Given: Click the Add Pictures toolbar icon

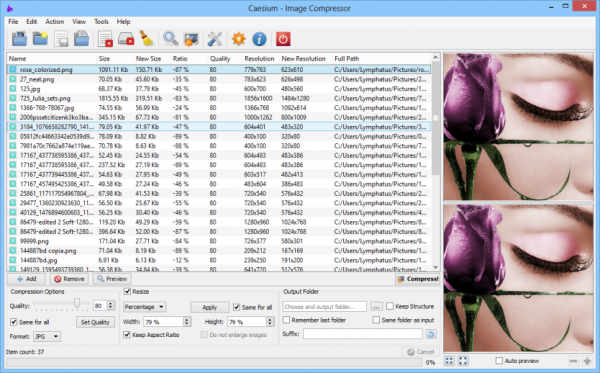Looking at the screenshot, I should [20, 39].
